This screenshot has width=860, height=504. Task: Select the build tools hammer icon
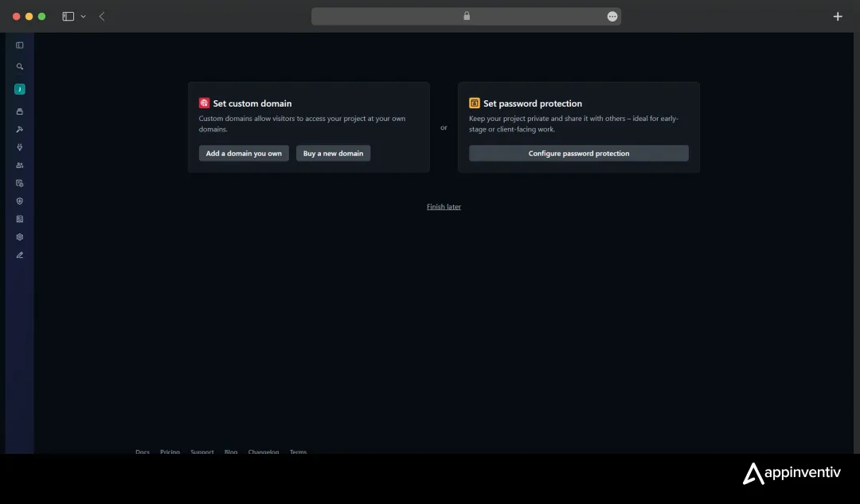[19, 129]
